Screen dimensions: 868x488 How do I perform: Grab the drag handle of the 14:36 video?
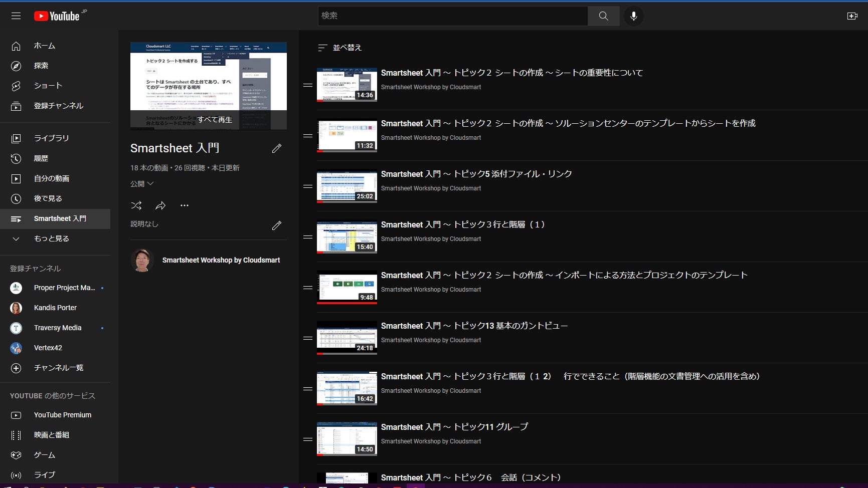click(x=308, y=85)
